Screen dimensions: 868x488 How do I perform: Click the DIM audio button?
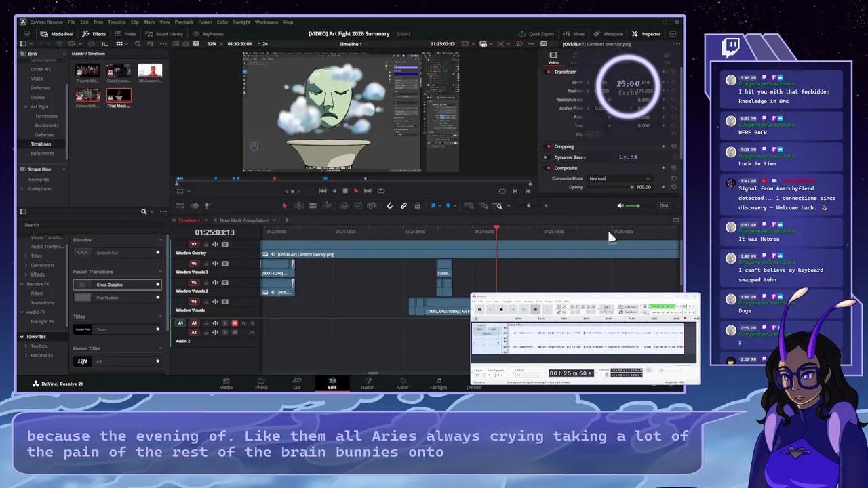[x=664, y=206]
